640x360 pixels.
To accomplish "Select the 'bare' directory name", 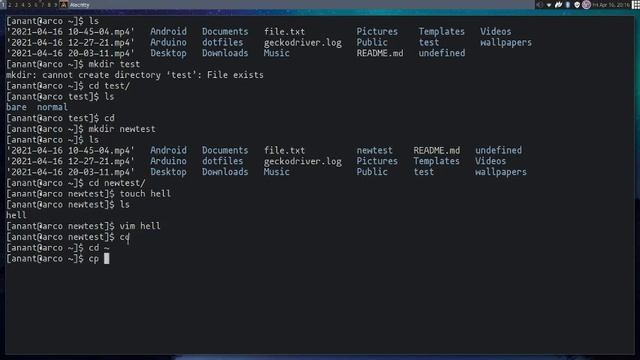I will coord(16,107).
